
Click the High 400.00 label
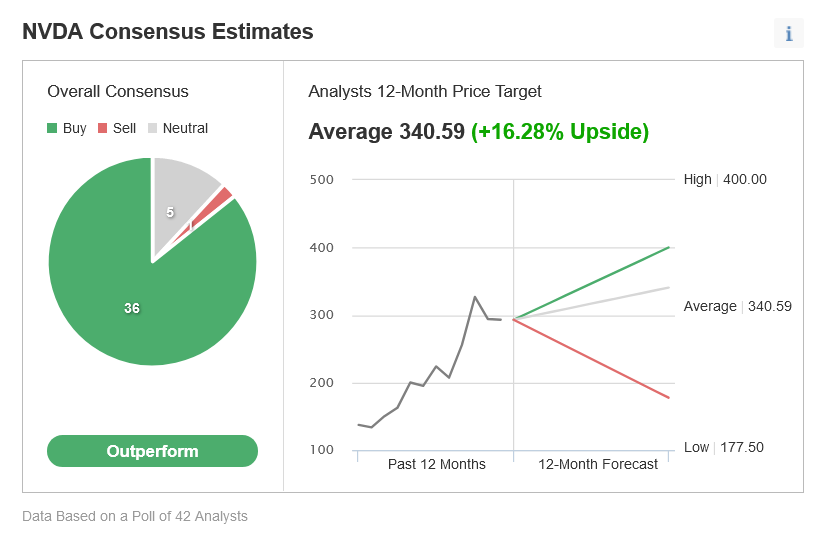point(725,180)
